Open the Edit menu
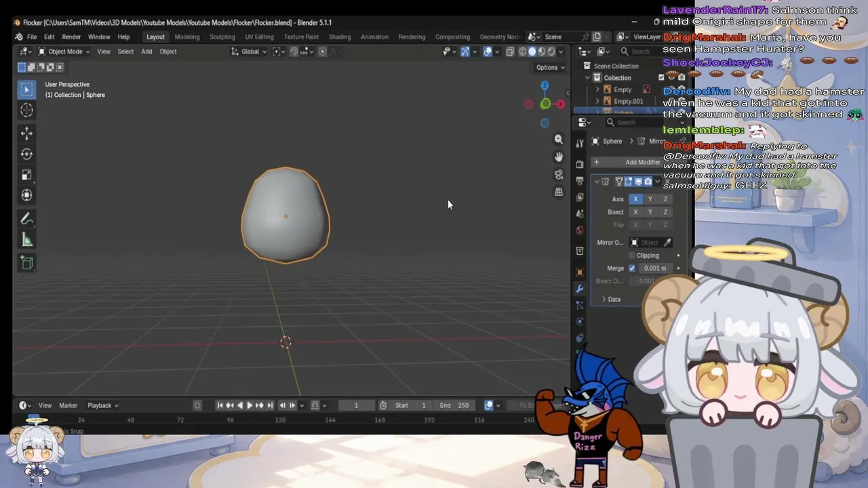This screenshot has height=488, width=868. (50, 37)
